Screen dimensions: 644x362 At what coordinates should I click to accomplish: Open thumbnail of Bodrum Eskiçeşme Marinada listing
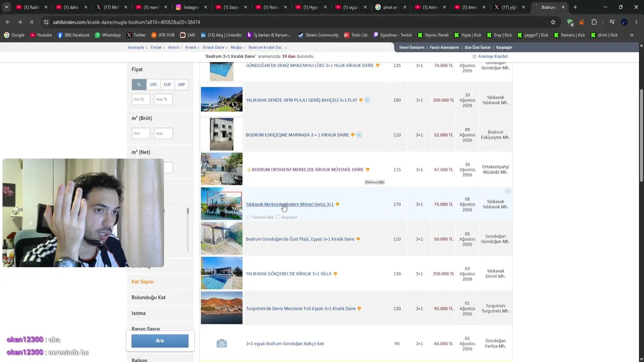coord(221,134)
